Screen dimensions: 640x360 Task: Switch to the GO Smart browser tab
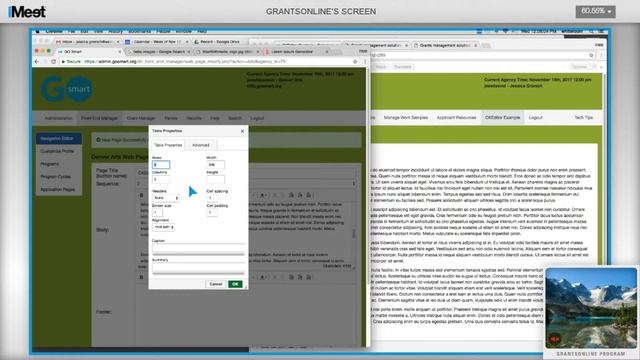pyautogui.click(x=89, y=52)
